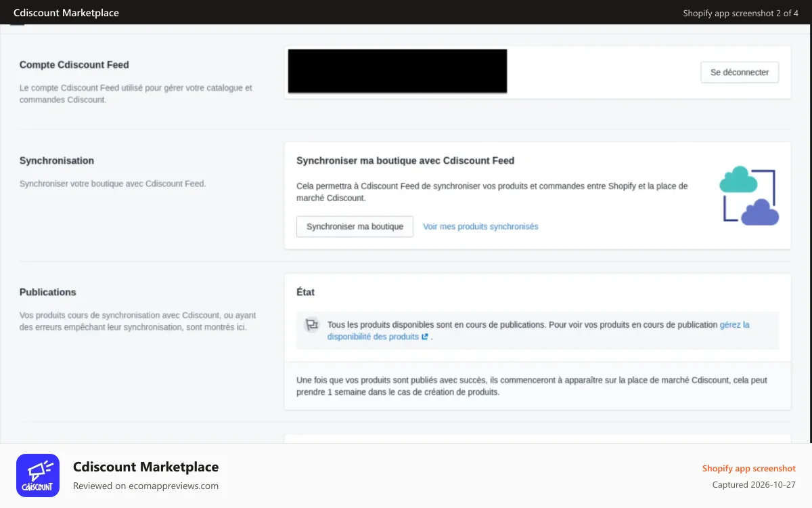Image resolution: width=812 pixels, height=508 pixels.
Task: Click Synchroniser ma boutique button
Action: (355, 226)
